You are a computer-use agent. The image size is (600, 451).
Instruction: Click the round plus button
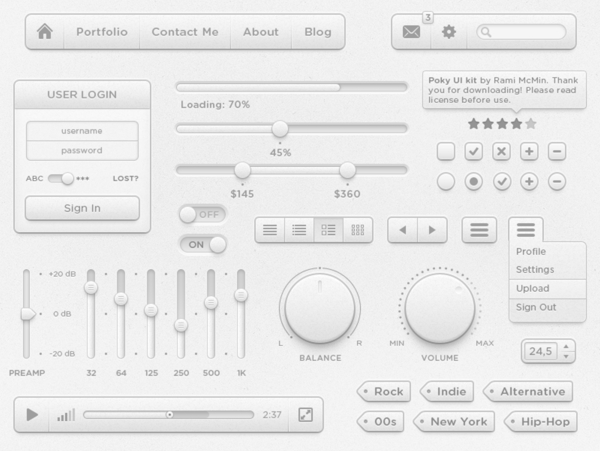[x=529, y=181]
